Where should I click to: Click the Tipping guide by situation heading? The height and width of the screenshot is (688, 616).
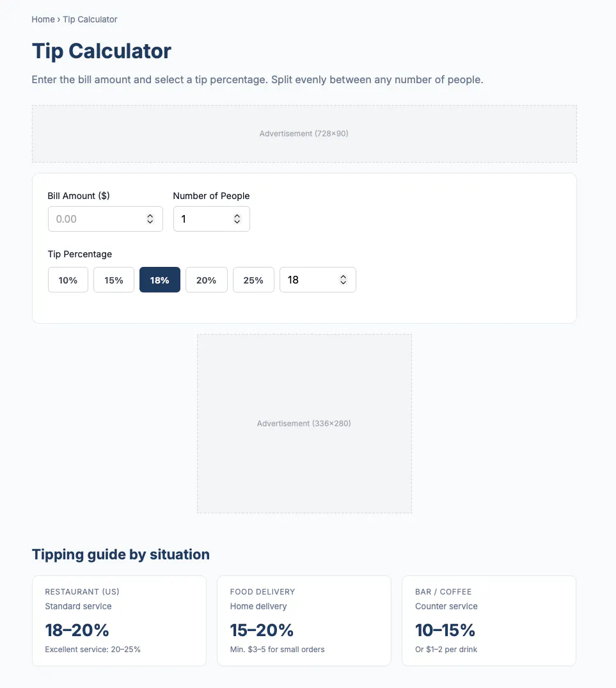click(x=120, y=554)
